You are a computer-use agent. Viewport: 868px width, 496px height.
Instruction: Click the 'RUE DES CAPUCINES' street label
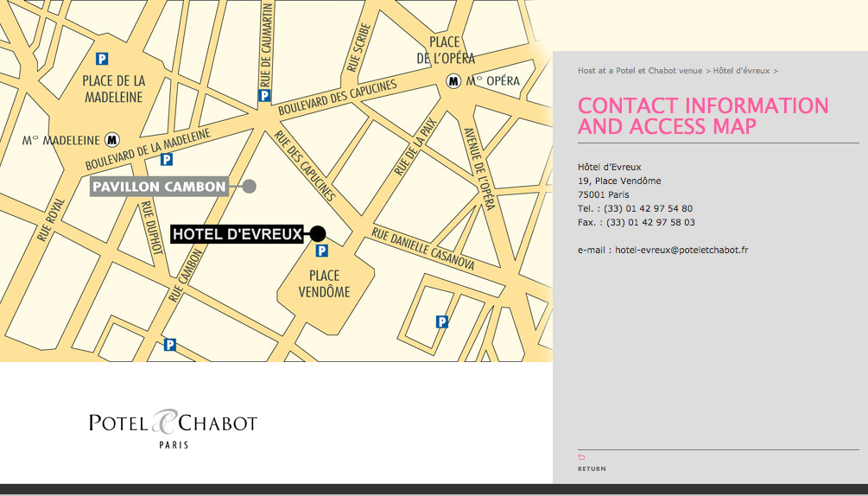pos(305,166)
